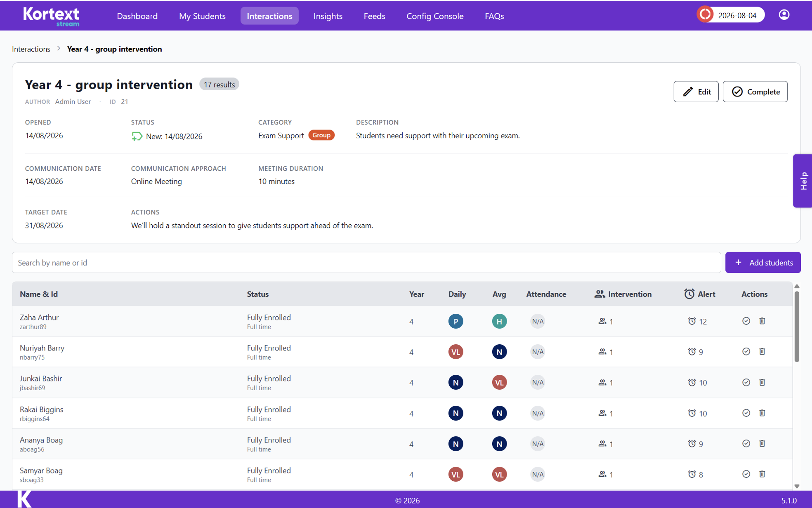Open the Dashboard menu item
812x508 pixels.
coord(137,16)
